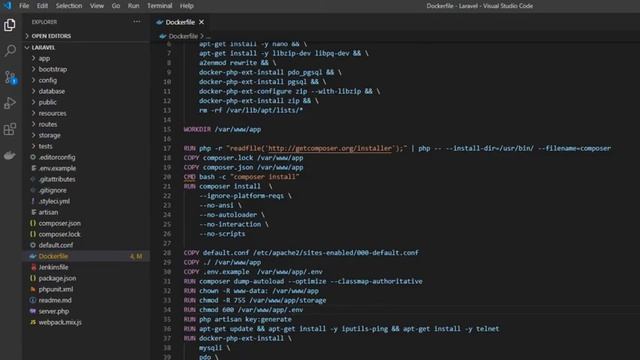
Task: Open the Run and Debug view
Action: coord(10,103)
